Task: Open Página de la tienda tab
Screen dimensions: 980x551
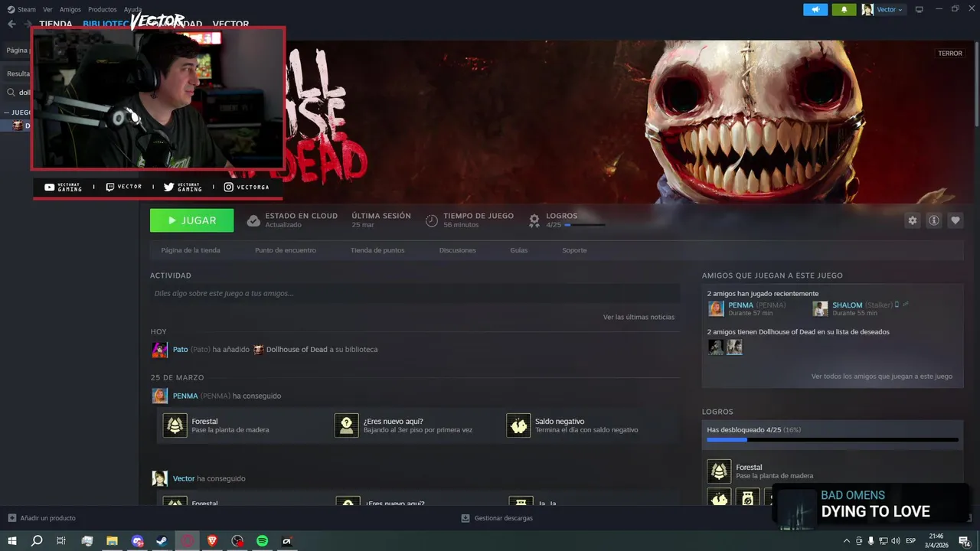Action: coord(191,250)
